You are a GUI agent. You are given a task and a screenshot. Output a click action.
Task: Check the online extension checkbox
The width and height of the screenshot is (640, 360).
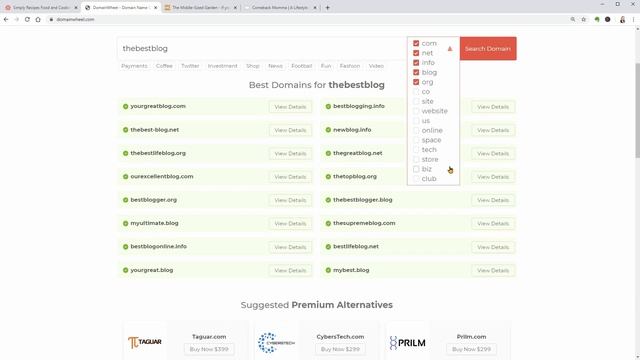pos(416,130)
